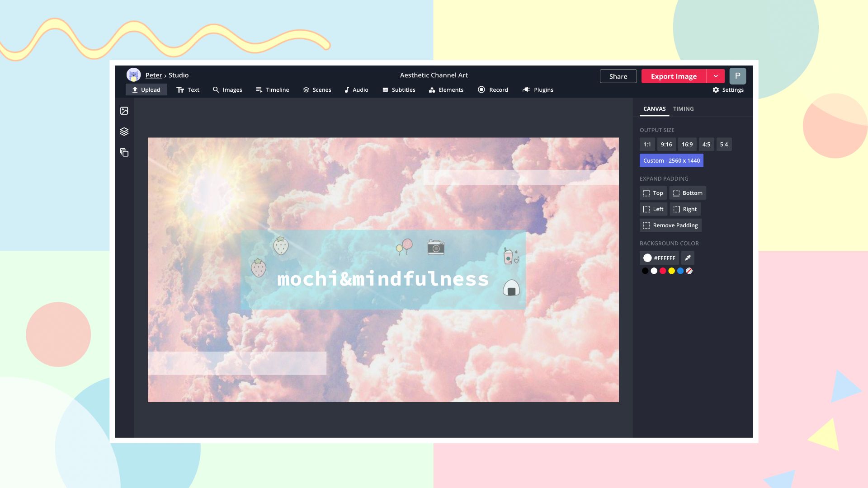Image resolution: width=868 pixels, height=488 pixels.
Task: Expand the Subtitles panel menu
Action: pyautogui.click(x=399, y=89)
